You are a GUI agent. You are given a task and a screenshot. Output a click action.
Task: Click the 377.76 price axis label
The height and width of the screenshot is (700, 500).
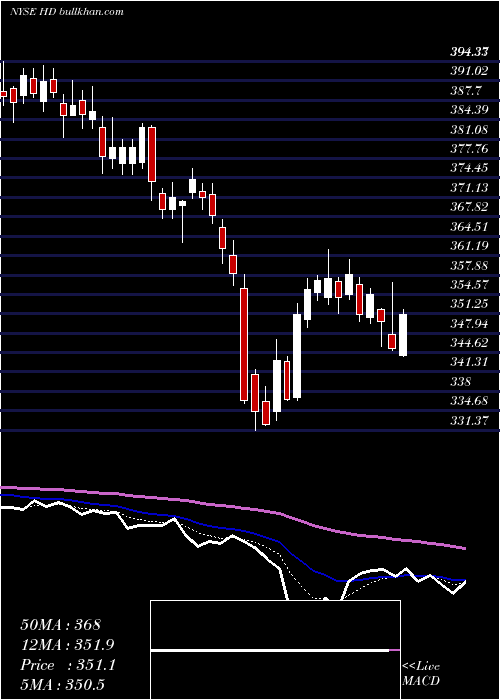click(x=468, y=149)
